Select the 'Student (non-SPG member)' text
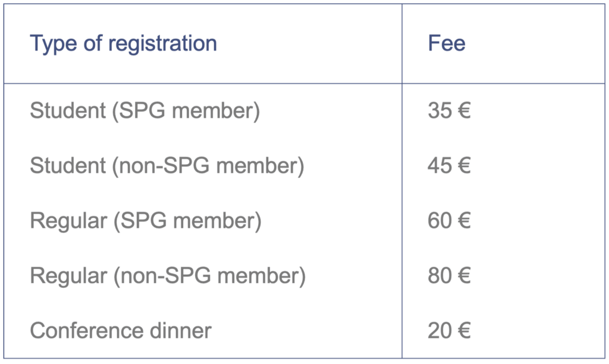The width and height of the screenshot is (609, 364). pyautogui.click(x=167, y=167)
